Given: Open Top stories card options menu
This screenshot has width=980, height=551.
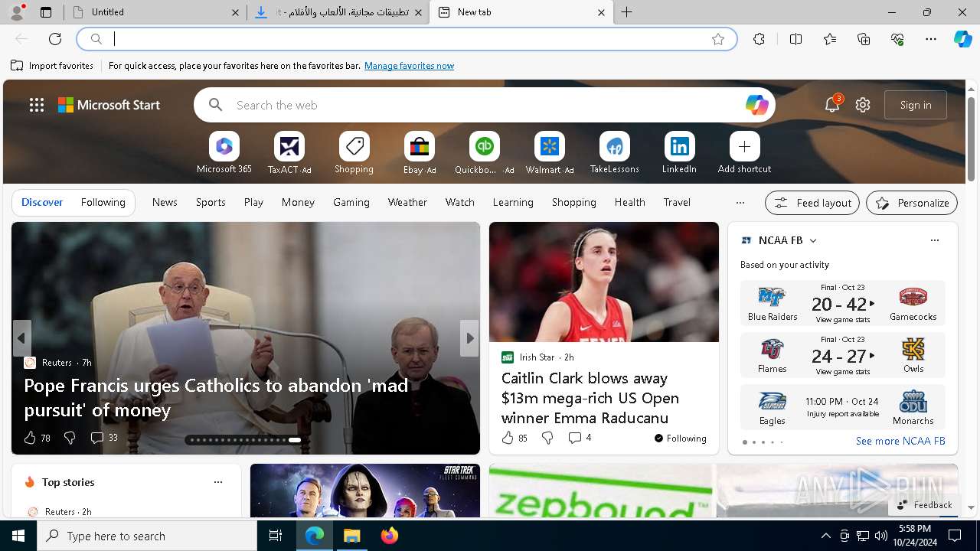Looking at the screenshot, I should (218, 482).
